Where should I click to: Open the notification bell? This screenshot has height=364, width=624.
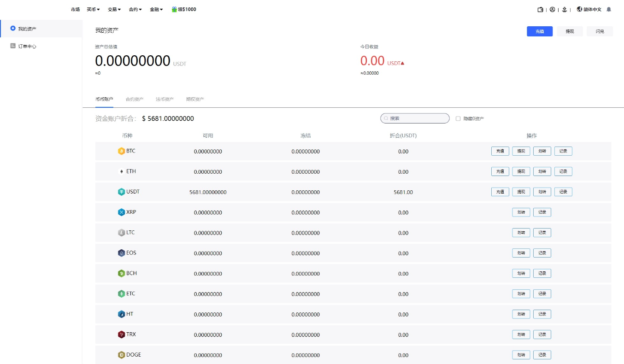point(609,9)
